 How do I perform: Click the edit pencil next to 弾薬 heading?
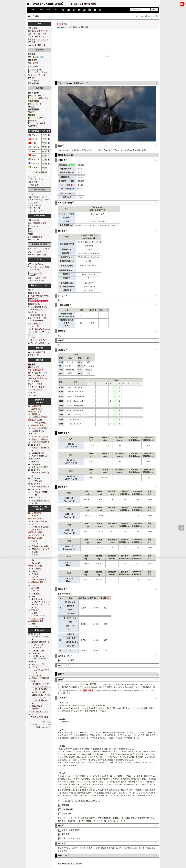click(x=63, y=340)
